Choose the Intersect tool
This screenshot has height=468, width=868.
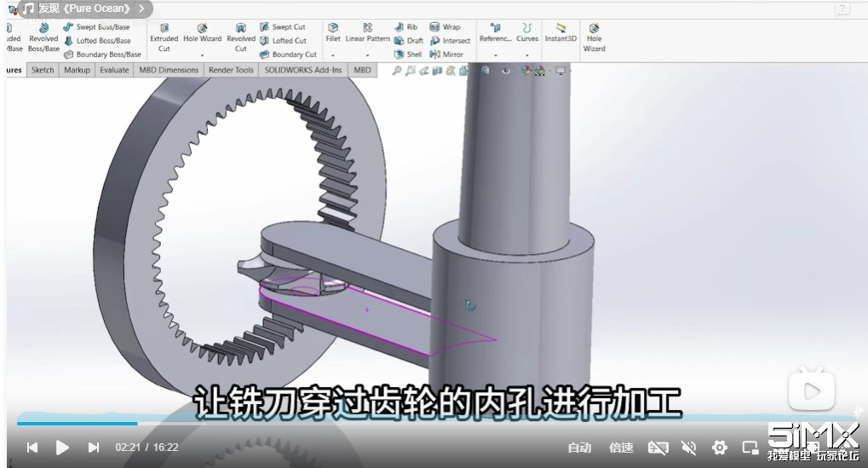450,40
